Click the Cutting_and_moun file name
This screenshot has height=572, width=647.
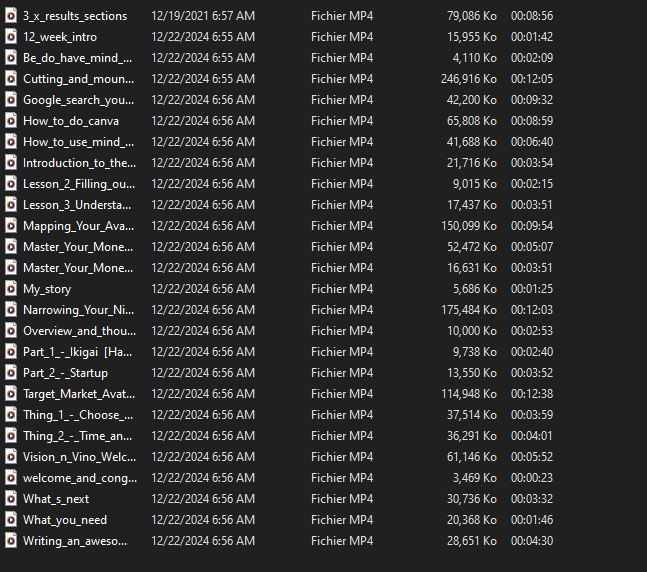78,79
